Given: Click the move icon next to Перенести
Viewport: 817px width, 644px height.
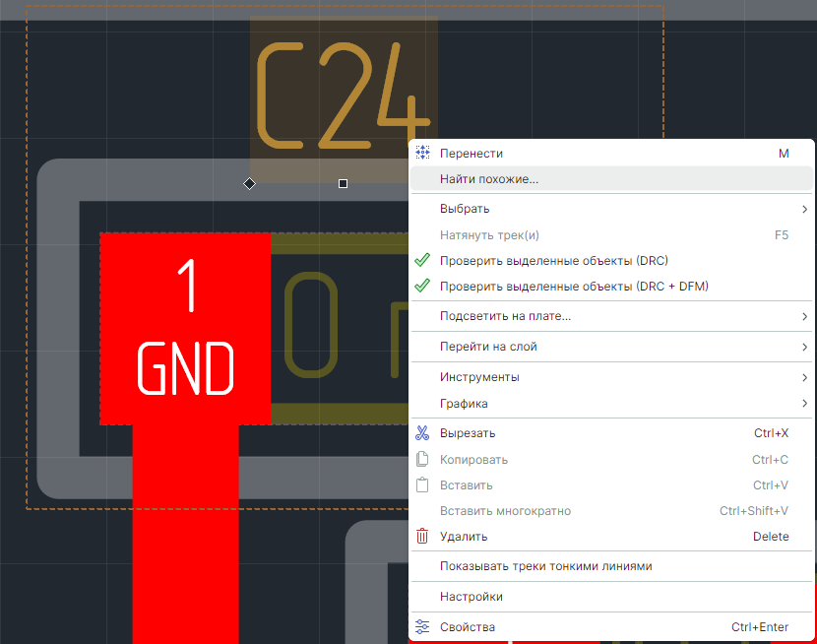Looking at the screenshot, I should coord(422,153).
